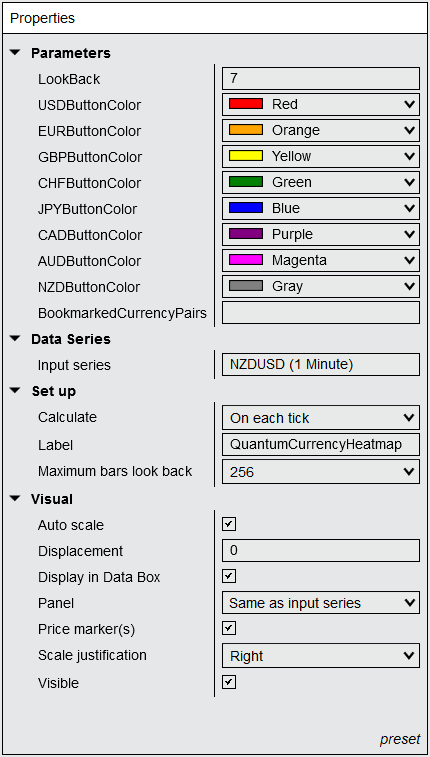Open the GBPButtonColor Yellow dropdown
The image size is (430, 757).
[321, 156]
